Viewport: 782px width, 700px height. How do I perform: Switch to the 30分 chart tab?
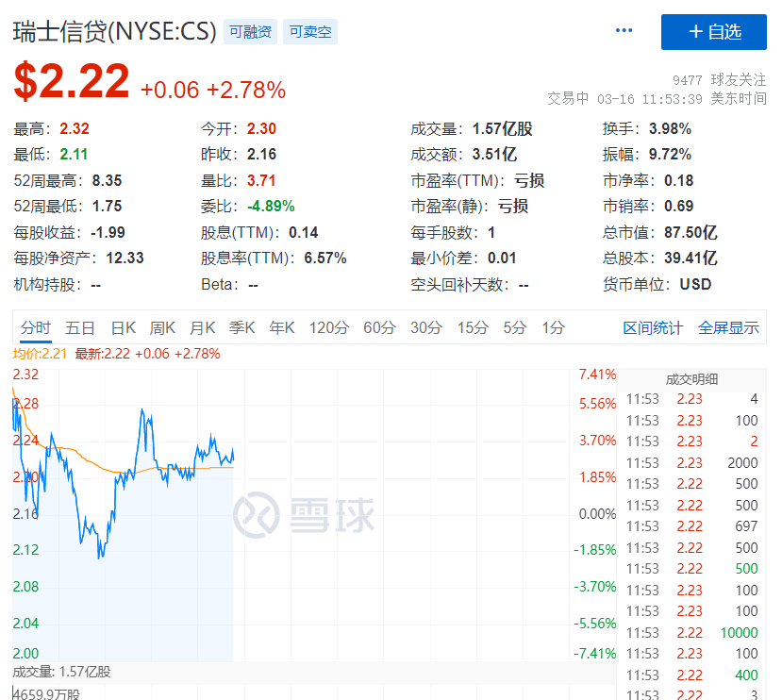(426, 327)
